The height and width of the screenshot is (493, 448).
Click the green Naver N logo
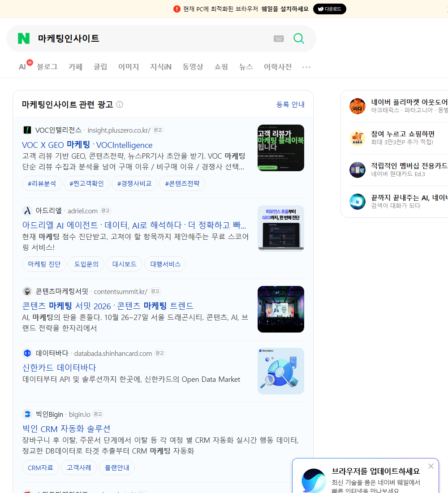(x=24, y=39)
